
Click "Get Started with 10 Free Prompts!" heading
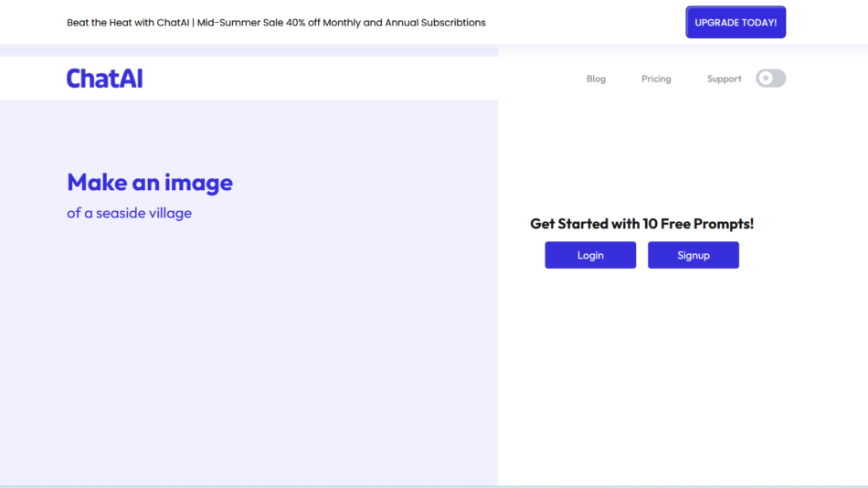point(641,224)
